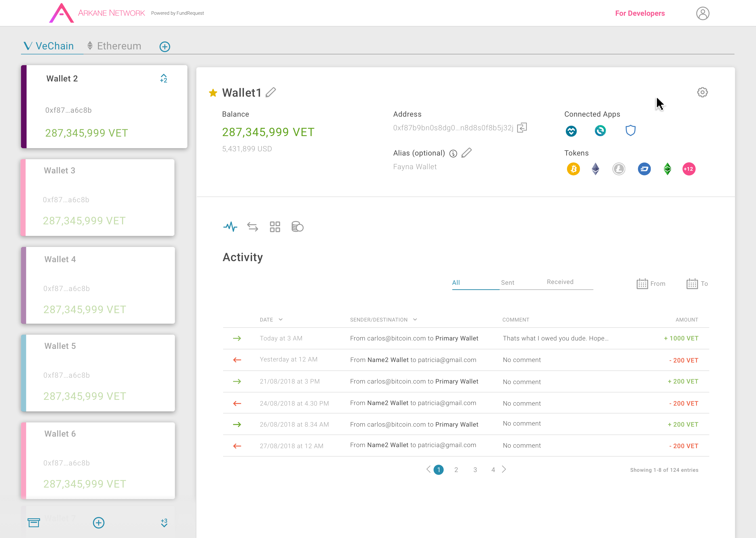Toggle the favorite star for Wallet1
The height and width of the screenshot is (538, 756).
click(x=213, y=93)
